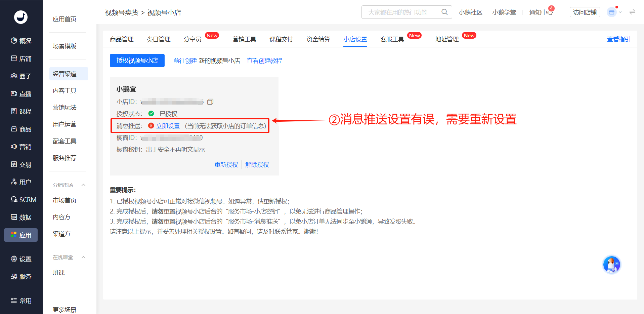Click 立即设置 message push link
Viewport: 644px width, 314px height.
pyautogui.click(x=168, y=126)
